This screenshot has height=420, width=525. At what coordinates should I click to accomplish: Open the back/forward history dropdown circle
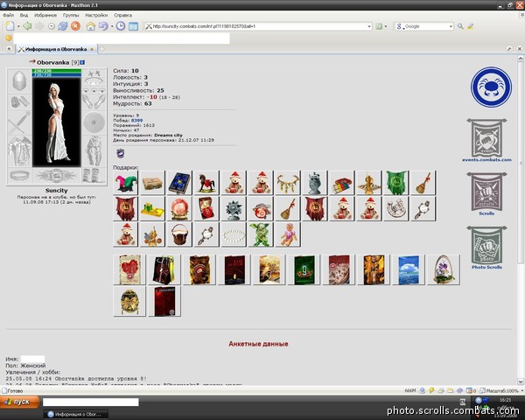point(52,26)
